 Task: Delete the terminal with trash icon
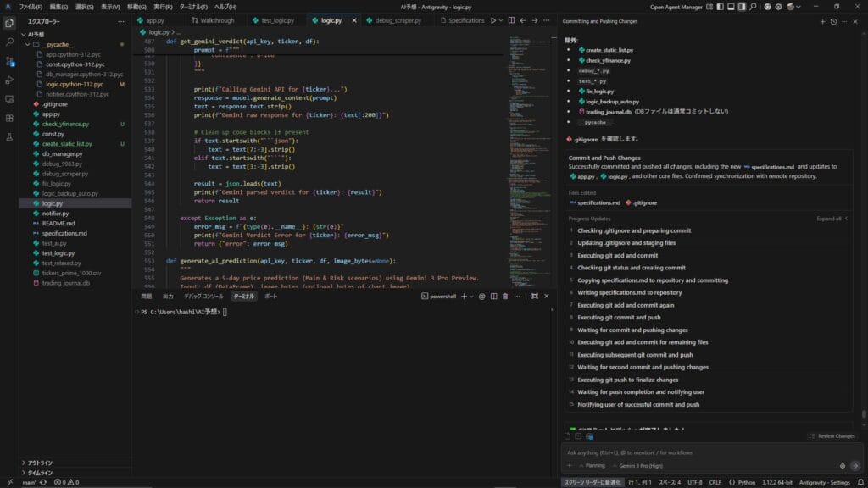point(505,297)
